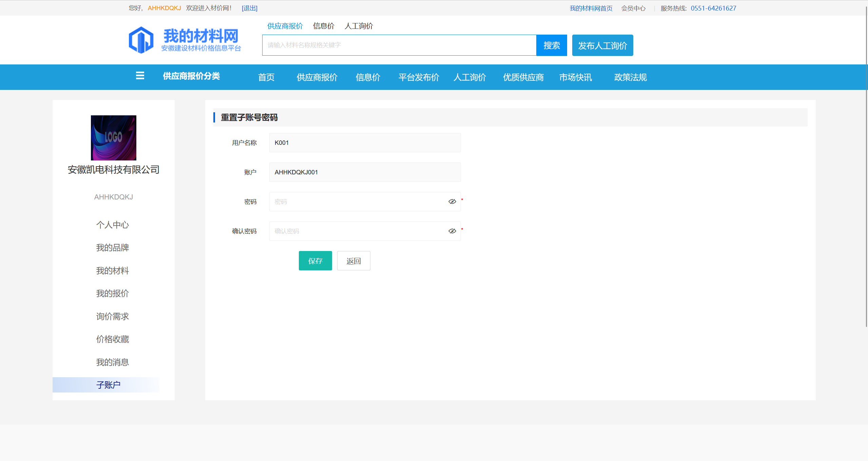Image resolution: width=868 pixels, height=461 pixels.
Task: Select the 供应商报价 search tab
Action: coord(285,26)
